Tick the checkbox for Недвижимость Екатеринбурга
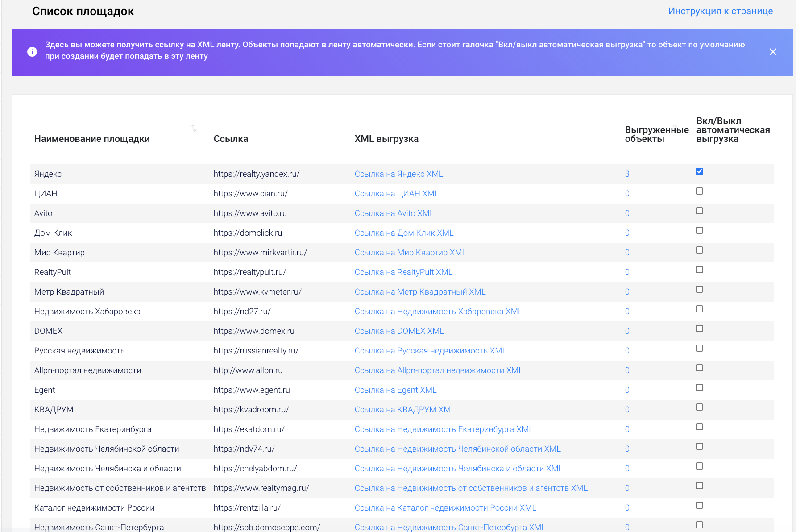Viewport: 796px width, 532px height. [700, 427]
